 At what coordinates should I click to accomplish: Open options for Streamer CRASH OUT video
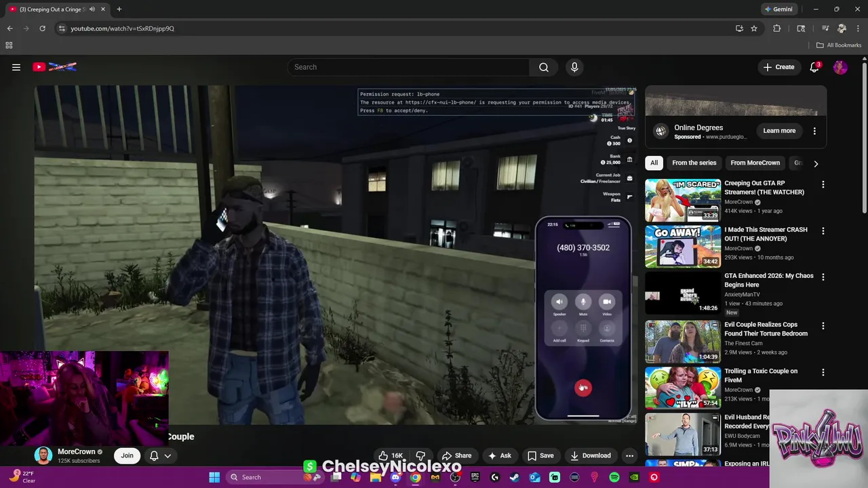click(823, 230)
